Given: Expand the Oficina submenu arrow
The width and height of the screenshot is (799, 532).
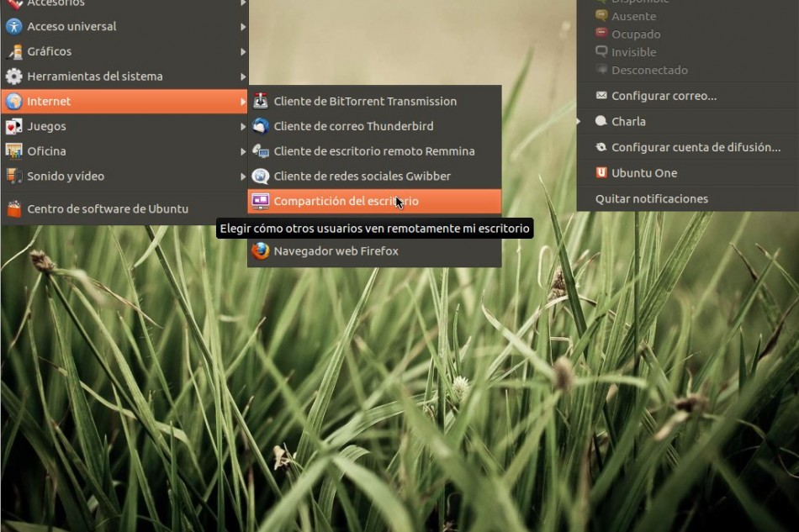Looking at the screenshot, I should [243, 151].
